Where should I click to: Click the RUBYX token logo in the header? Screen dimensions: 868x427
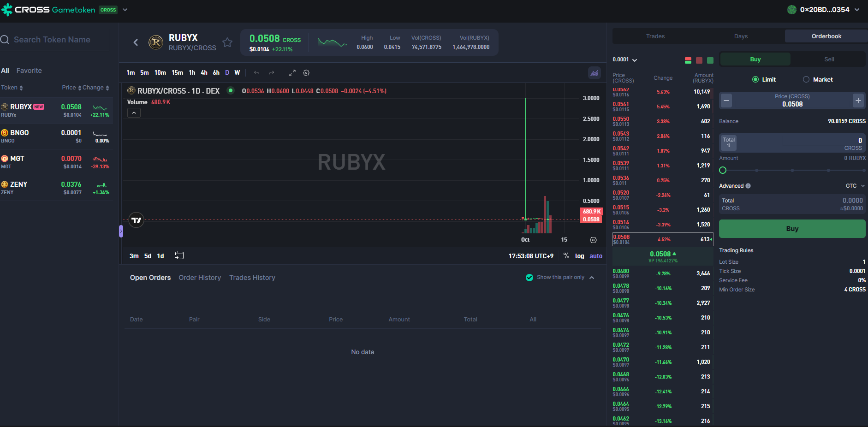coord(156,42)
